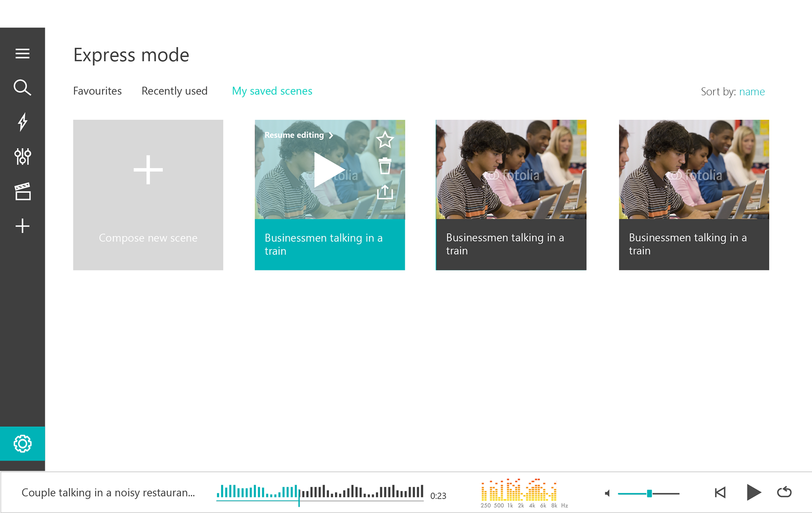The height and width of the screenshot is (513, 812).
Task: Click Compose new scene tile
Action: 148,195
